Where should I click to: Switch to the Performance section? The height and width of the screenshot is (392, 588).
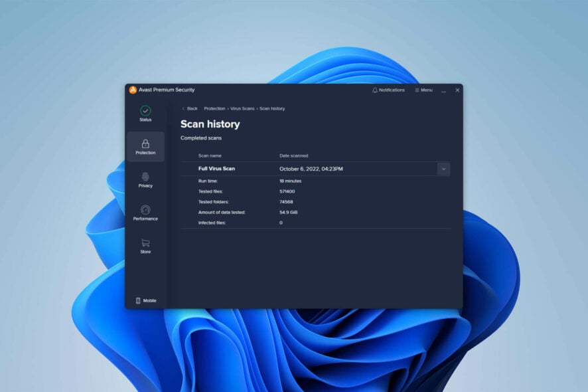pyautogui.click(x=146, y=213)
